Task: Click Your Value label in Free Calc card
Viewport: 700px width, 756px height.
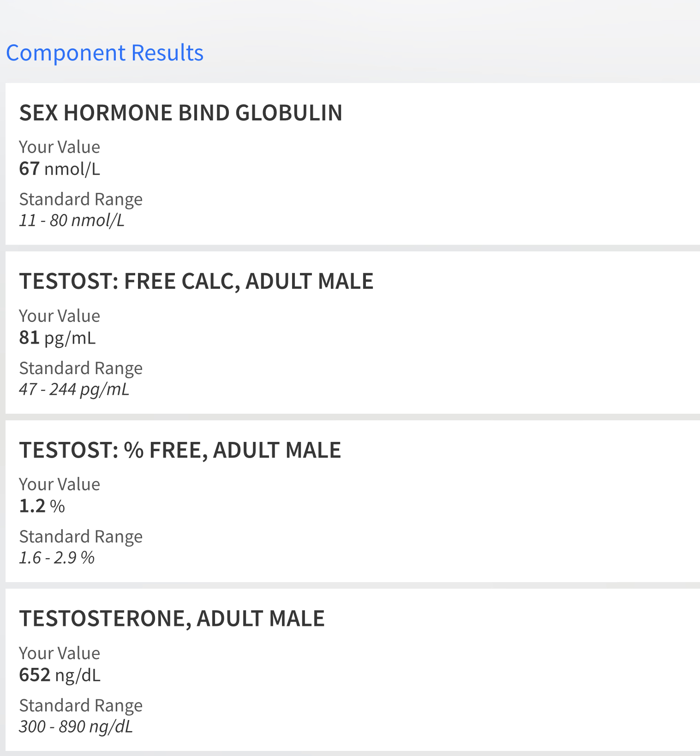Action: pos(60,316)
